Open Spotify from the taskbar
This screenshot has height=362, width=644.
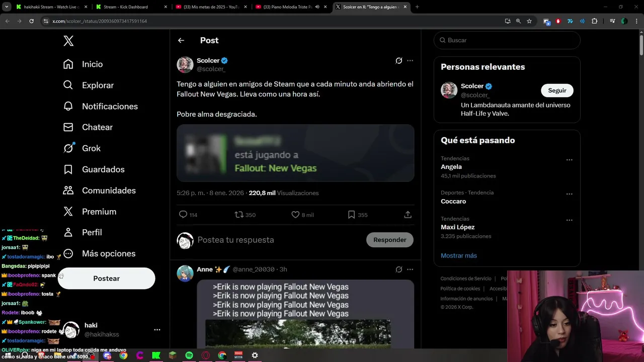(189, 355)
